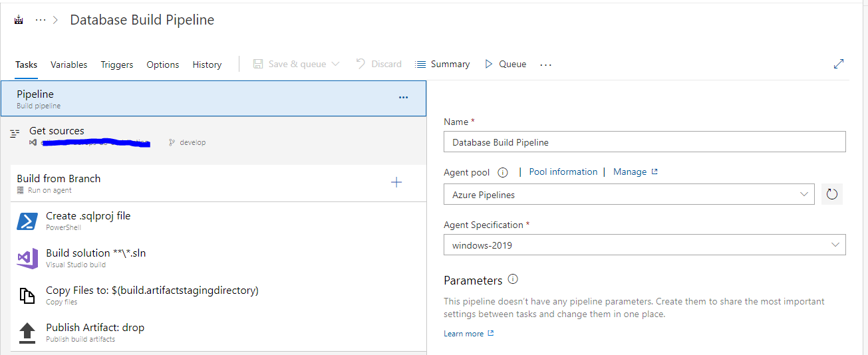Image resolution: width=868 pixels, height=355 pixels.
Task: Expand the Save & queue dropdown arrow
Action: pos(335,64)
